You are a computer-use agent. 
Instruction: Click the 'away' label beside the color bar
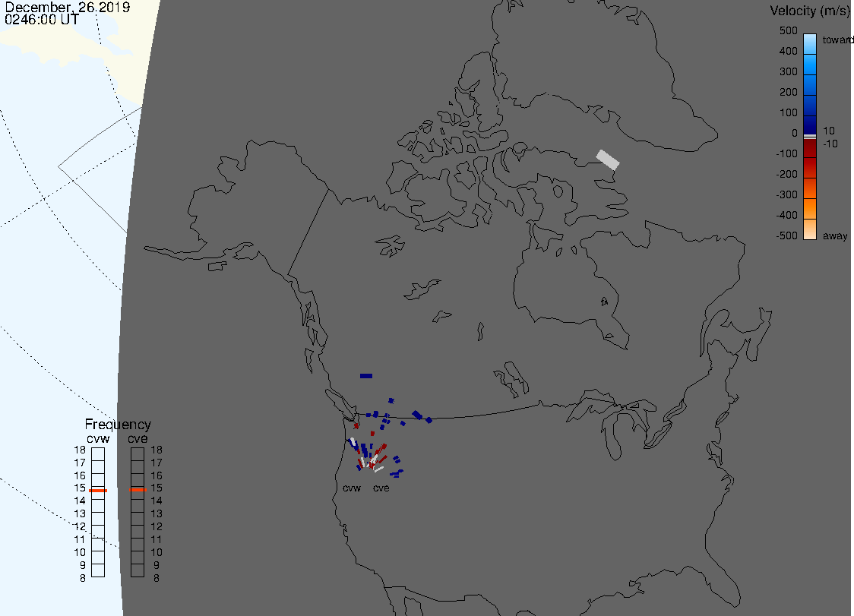(x=835, y=235)
